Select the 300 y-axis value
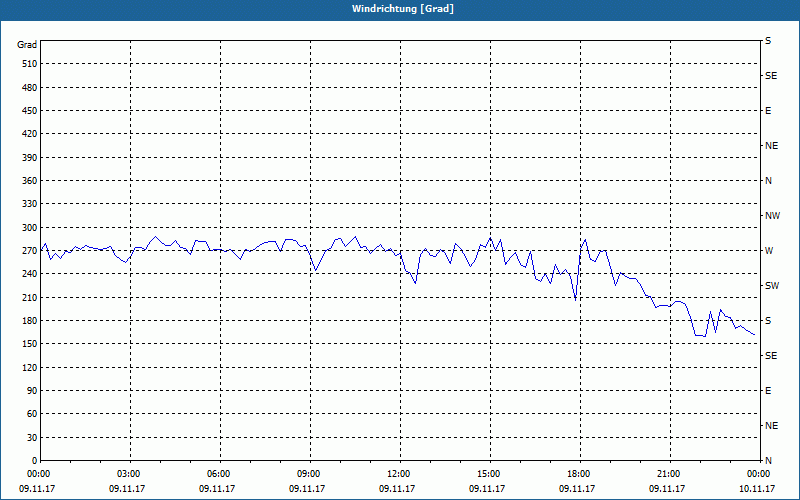Screen dimensions: 800x500 (30, 228)
